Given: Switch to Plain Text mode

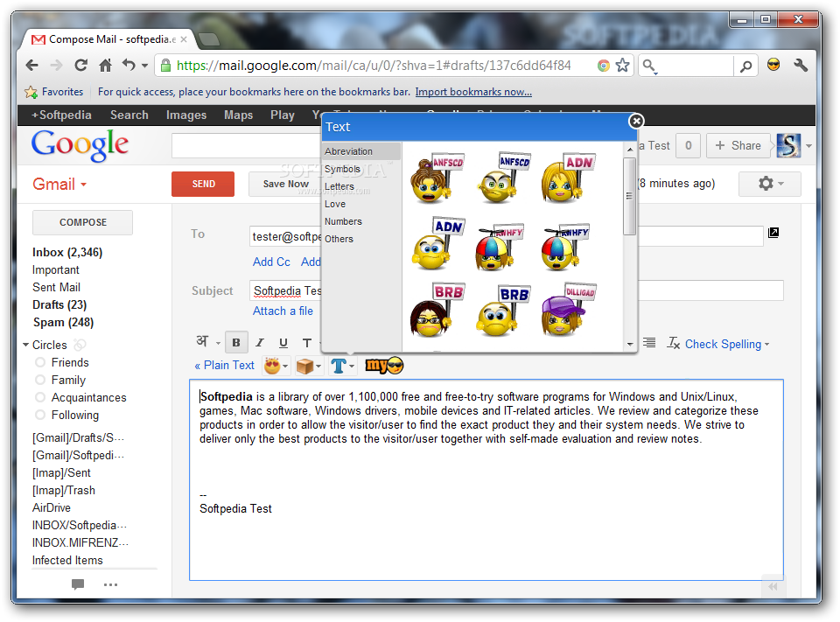Looking at the screenshot, I should 224,366.
